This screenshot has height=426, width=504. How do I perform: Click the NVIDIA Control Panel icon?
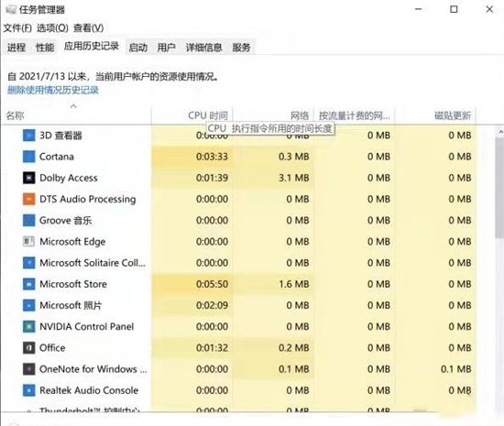[x=29, y=326]
